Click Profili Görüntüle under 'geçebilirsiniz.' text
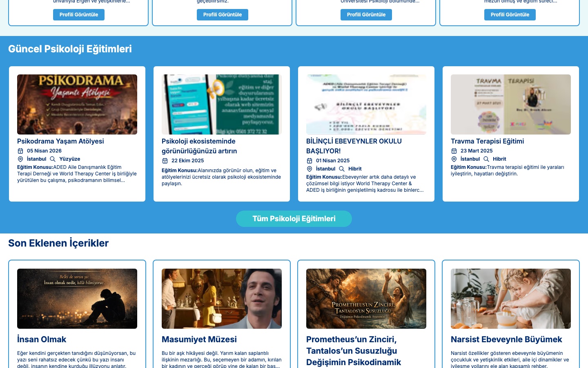 click(x=223, y=15)
